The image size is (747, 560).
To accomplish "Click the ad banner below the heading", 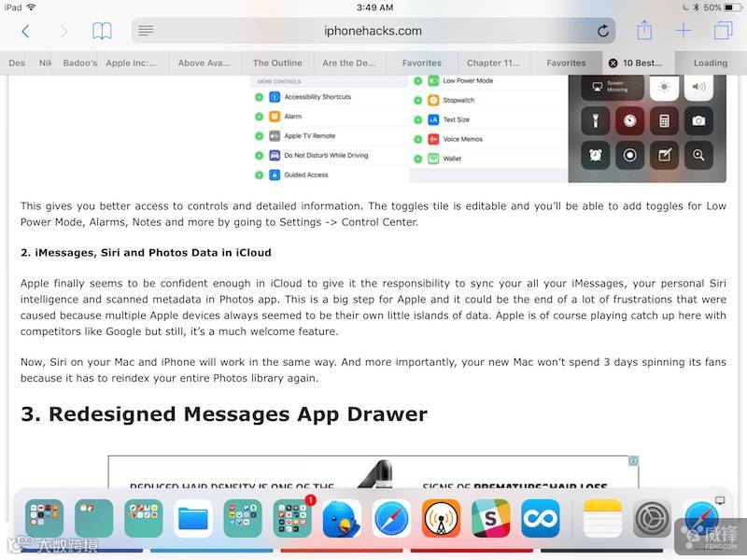I will click(x=373, y=471).
